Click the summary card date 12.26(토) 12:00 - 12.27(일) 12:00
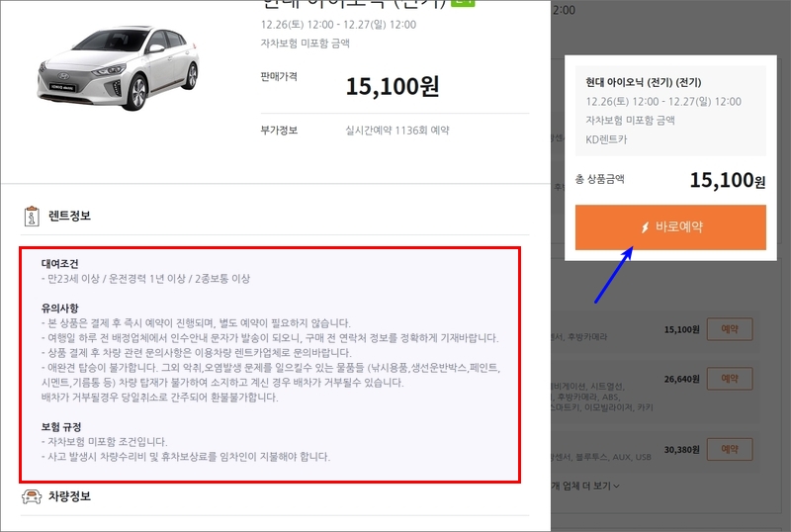 click(x=663, y=102)
